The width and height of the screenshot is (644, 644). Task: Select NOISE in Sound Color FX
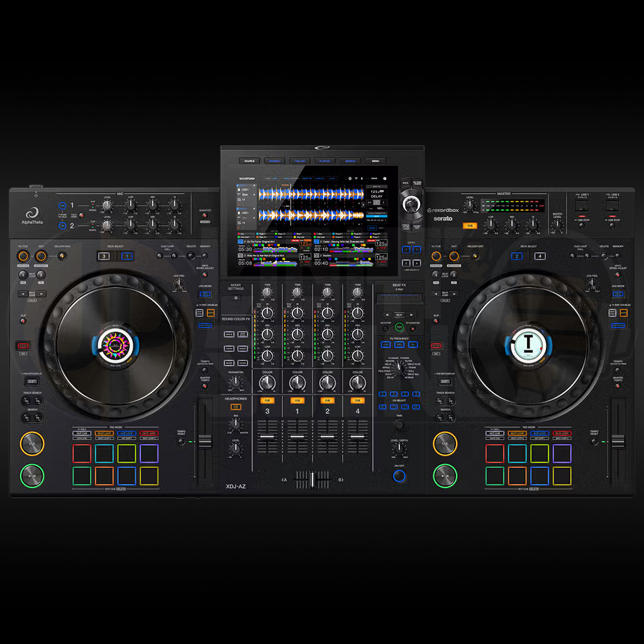(x=229, y=363)
